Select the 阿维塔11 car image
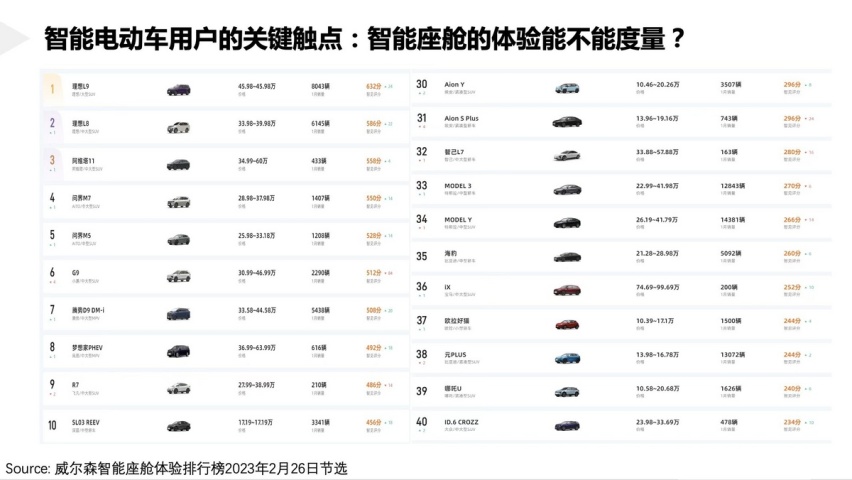 [178, 165]
